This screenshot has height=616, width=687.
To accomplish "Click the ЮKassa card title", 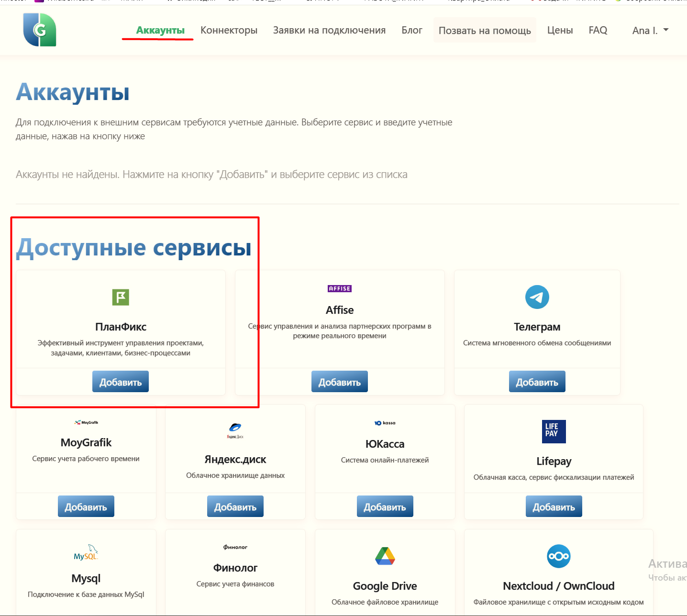I will pyautogui.click(x=385, y=444).
